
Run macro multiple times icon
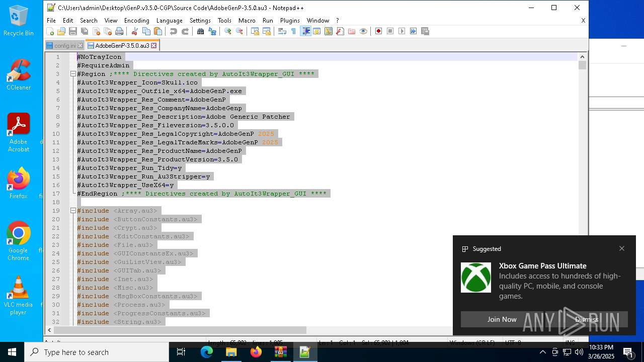414,31
